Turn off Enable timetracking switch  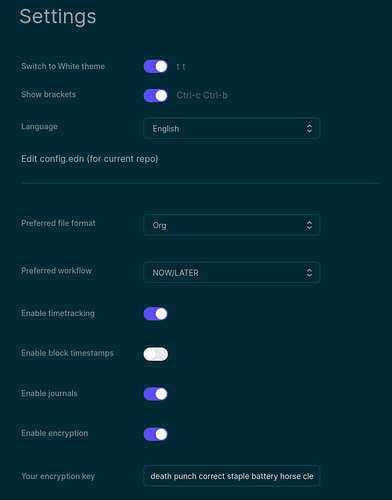pyautogui.click(x=156, y=314)
